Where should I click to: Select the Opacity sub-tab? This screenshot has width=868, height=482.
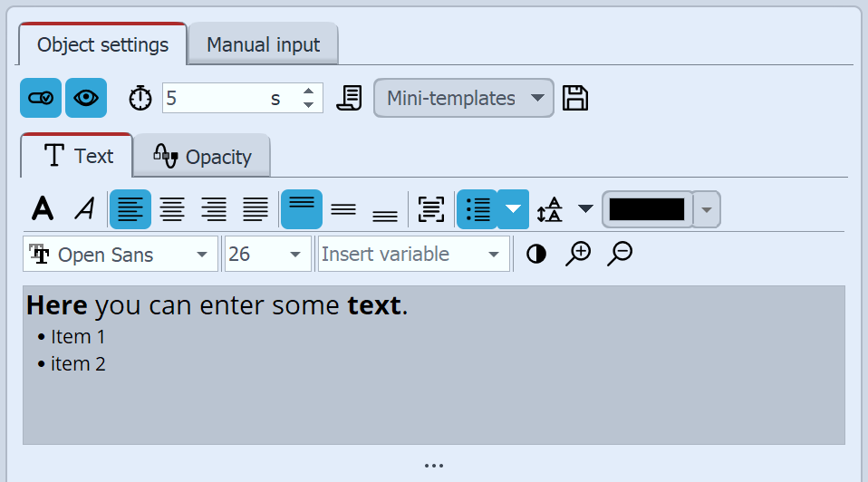202,157
